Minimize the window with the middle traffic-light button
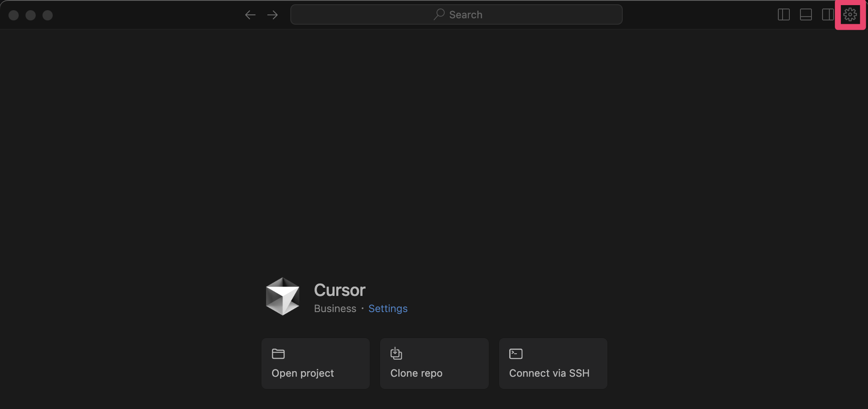Screen dimensions: 868x409 pos(31,15)
